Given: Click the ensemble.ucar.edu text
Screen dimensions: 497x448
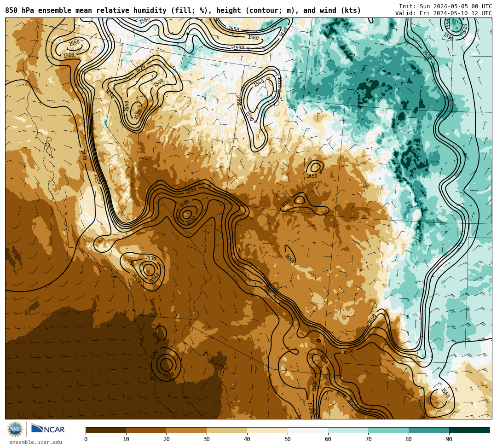Looking at the screenshot, I should [36, 442].
